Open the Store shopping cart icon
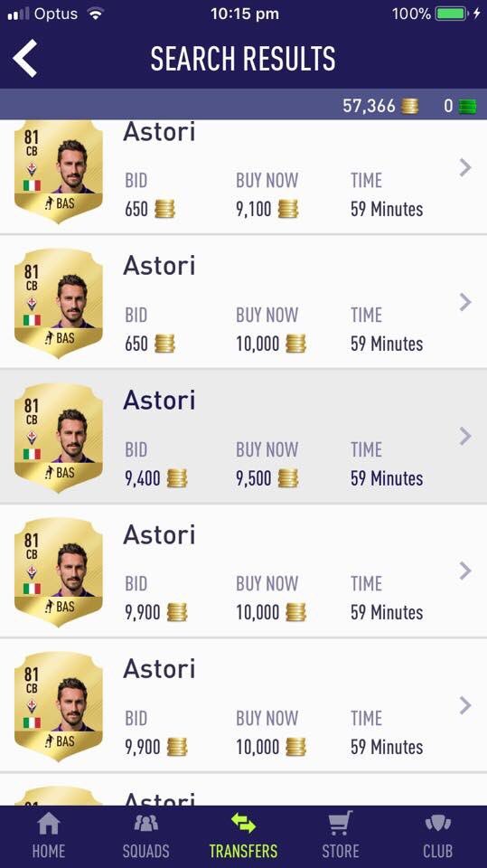 click(x=341, y=823)
